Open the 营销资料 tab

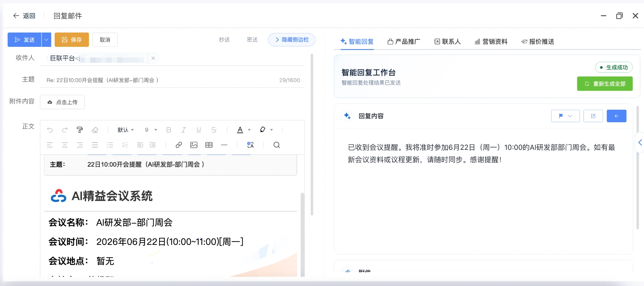[491, 41]
